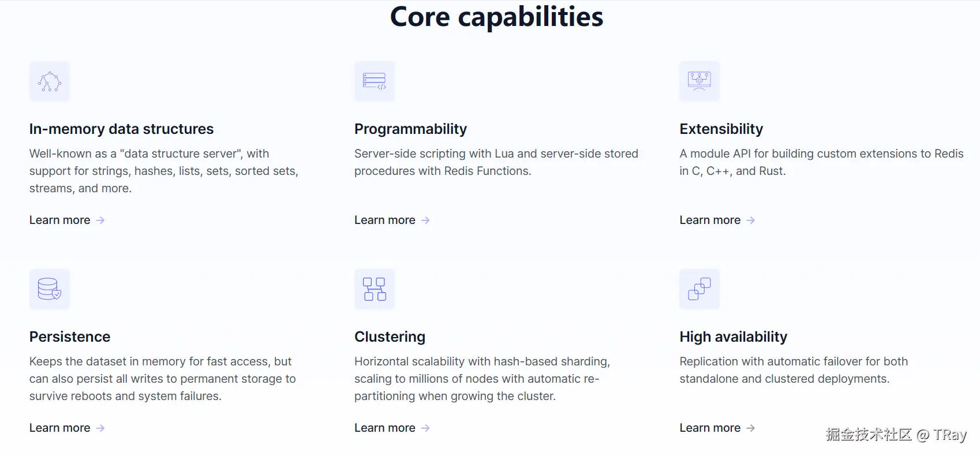Open Learn more under High availability
980x456 pixels.
pyautogui.click(x=710, y=428)
